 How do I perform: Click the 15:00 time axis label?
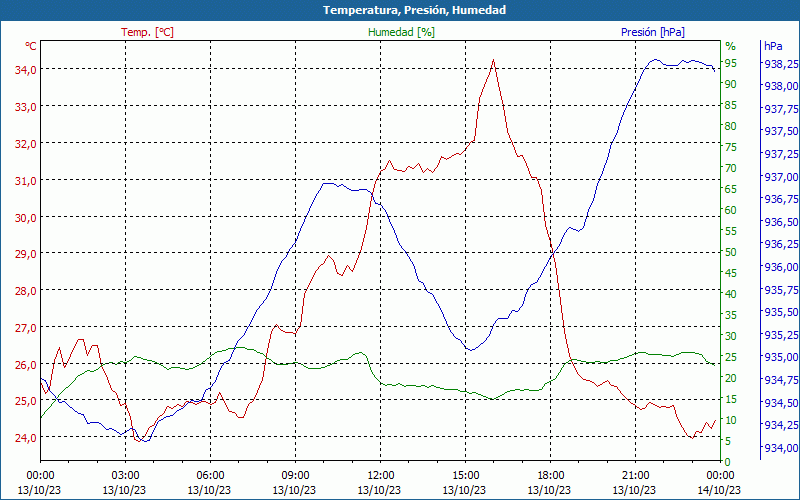coord(465,476)
